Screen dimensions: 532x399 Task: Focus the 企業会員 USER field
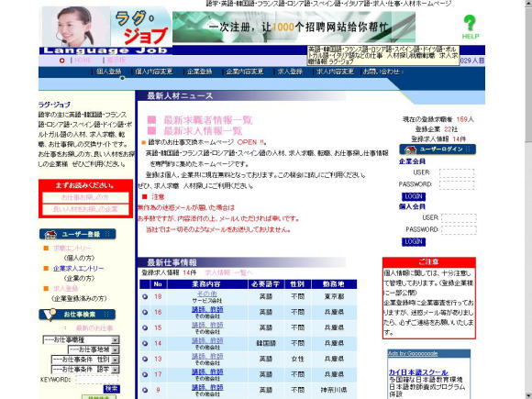457,173
